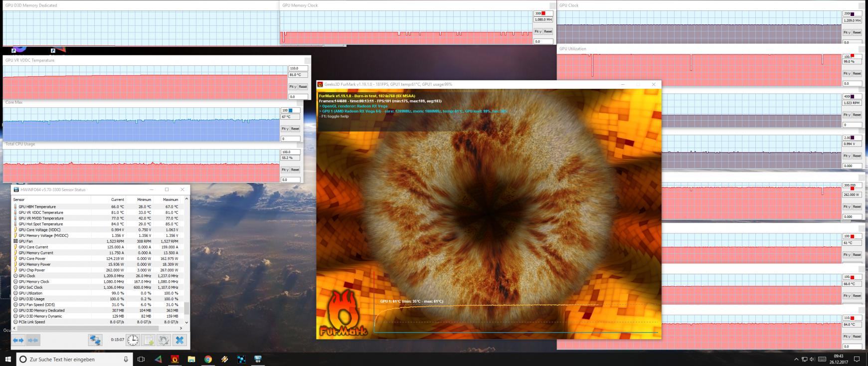Click dark purple swatch in GPU Clock graph

[x=853, y=14]
